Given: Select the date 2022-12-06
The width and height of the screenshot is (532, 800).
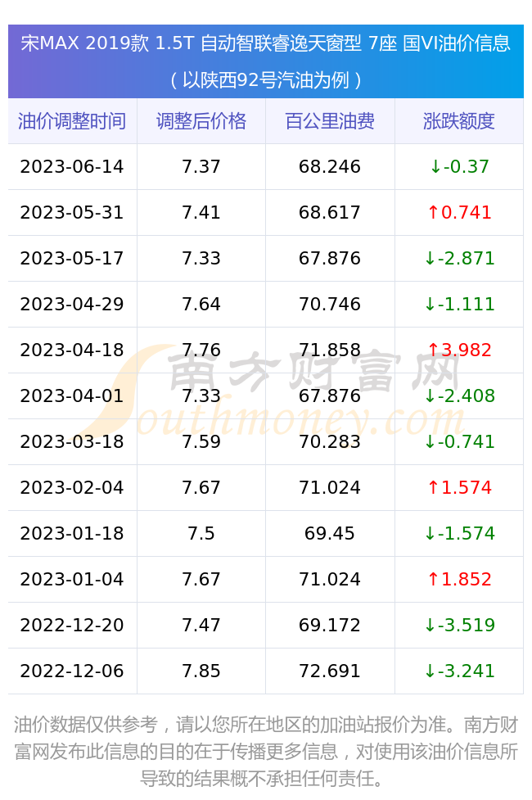Looking at the screenshot, I should pos(72,671).
